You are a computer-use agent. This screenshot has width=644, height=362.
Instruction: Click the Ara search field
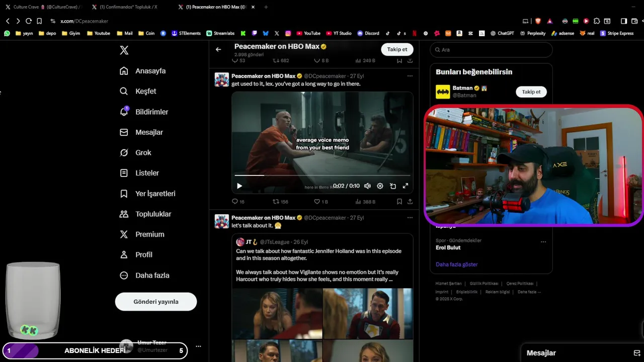pos(491,50)
